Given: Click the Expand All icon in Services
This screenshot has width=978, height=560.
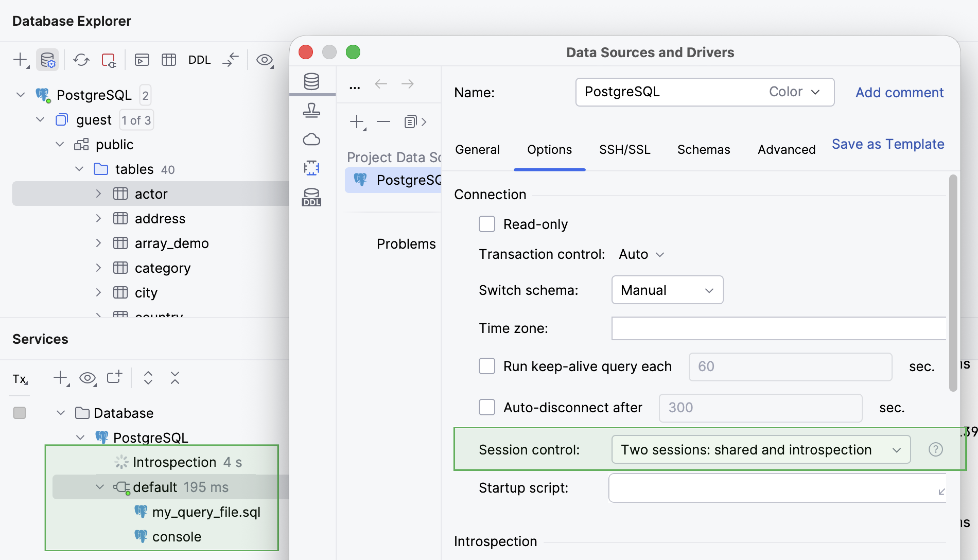Looking at the screenshot, I should 148,378.
